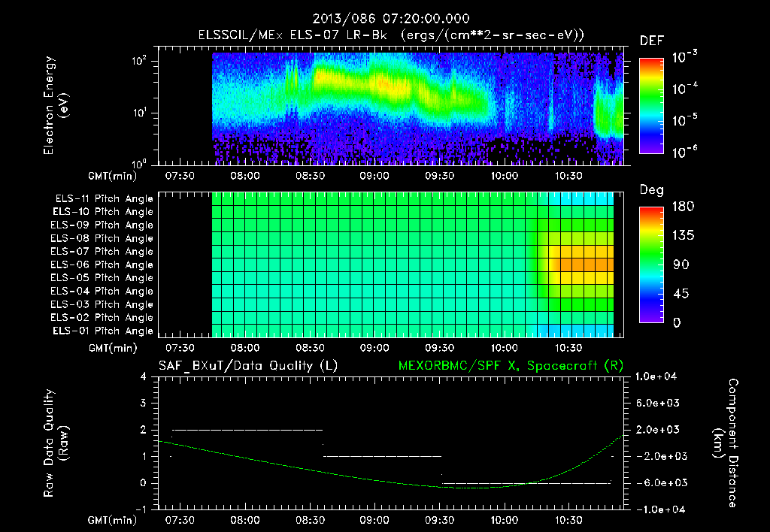Select the ELS-07 Pitch Angle row label
The height and width of the screenshot is (532, 770).
tap(102, 252)
